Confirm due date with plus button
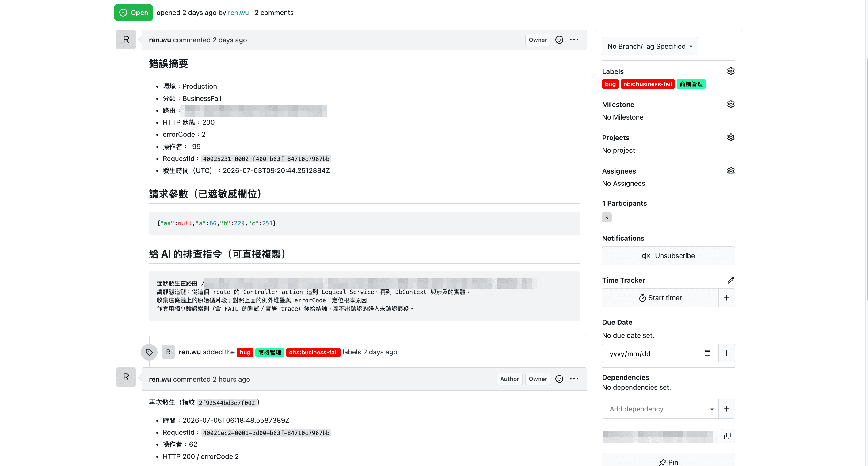Image resolution: width=868 pixels, height=466 pixels. [726, 353]
